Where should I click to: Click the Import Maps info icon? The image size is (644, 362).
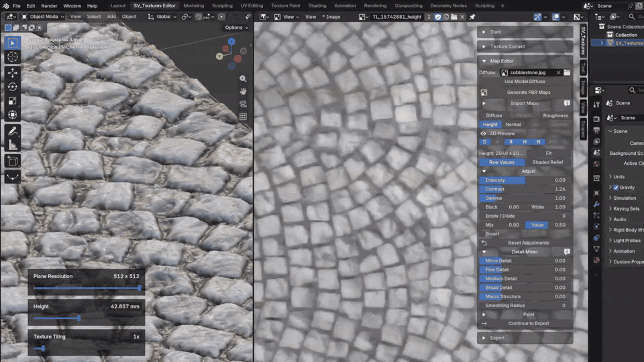[x=567, y=103]
